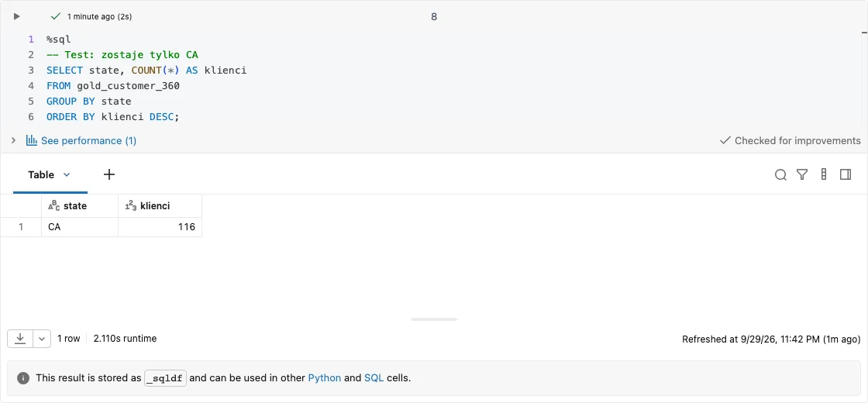The height and width of the screenshot is (403, 868).
Task: Select the 116 value cell
Action: pyautogui.click(x=160, y=227)
